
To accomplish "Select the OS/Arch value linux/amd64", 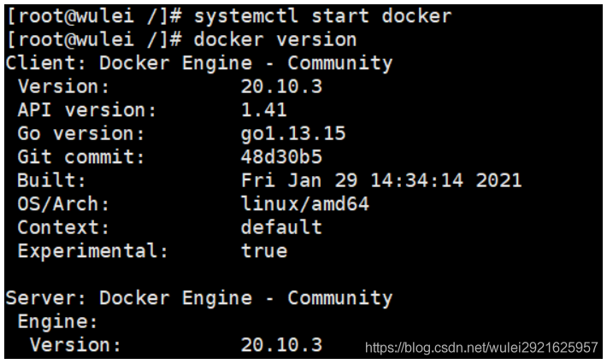I will tap(304, 203).
